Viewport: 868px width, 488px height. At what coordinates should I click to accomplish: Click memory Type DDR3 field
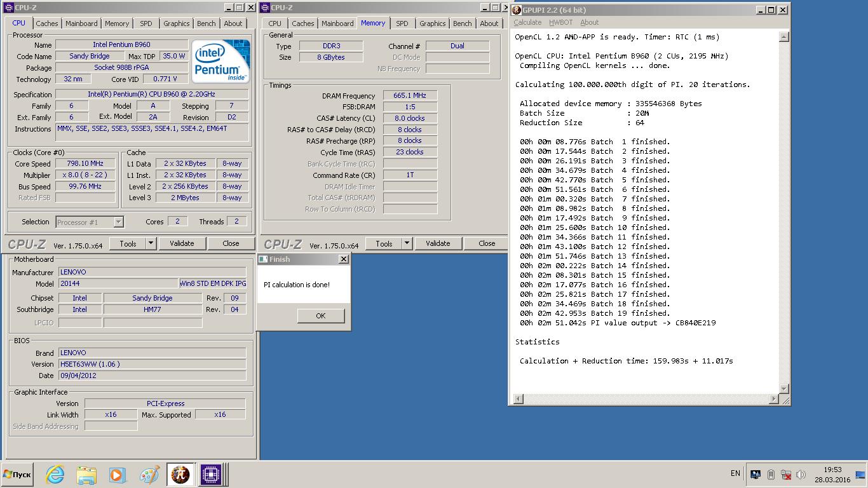click(330, 46)
